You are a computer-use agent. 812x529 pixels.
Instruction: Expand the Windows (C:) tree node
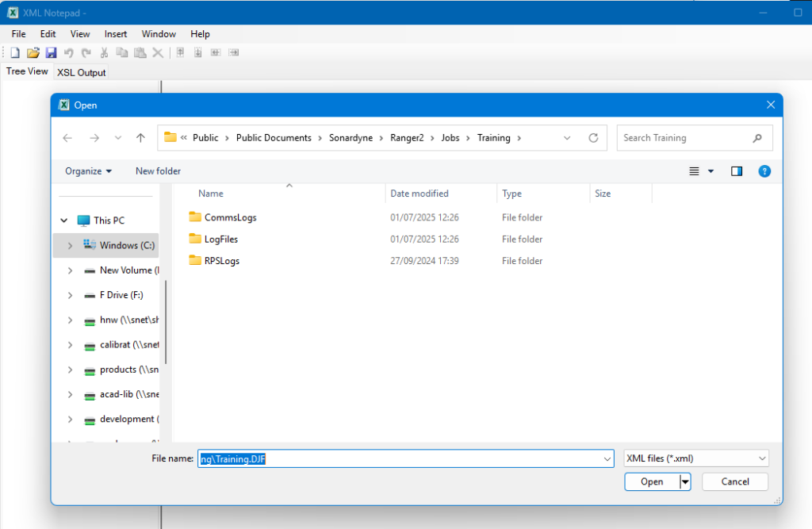pyautogui.click(x=71, y=246)
